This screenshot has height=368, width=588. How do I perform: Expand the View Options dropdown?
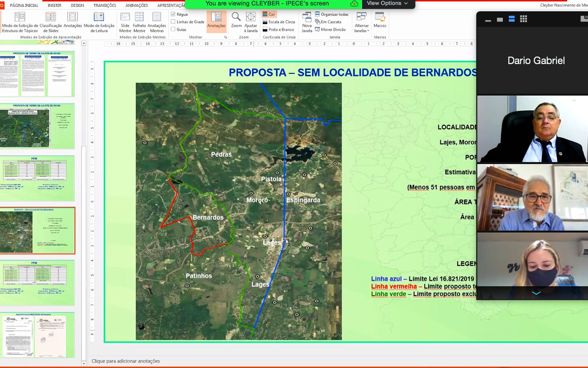(x=387, y=4)
